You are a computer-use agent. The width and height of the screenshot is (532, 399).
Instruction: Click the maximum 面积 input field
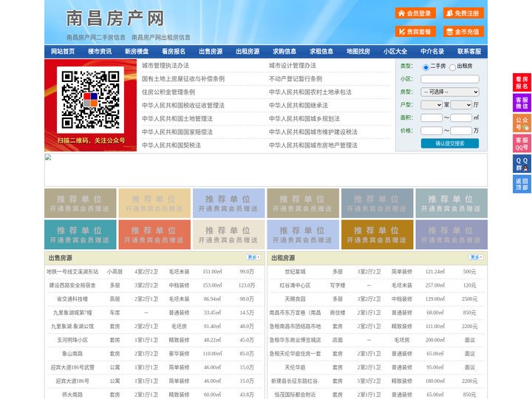click(461, 117)
